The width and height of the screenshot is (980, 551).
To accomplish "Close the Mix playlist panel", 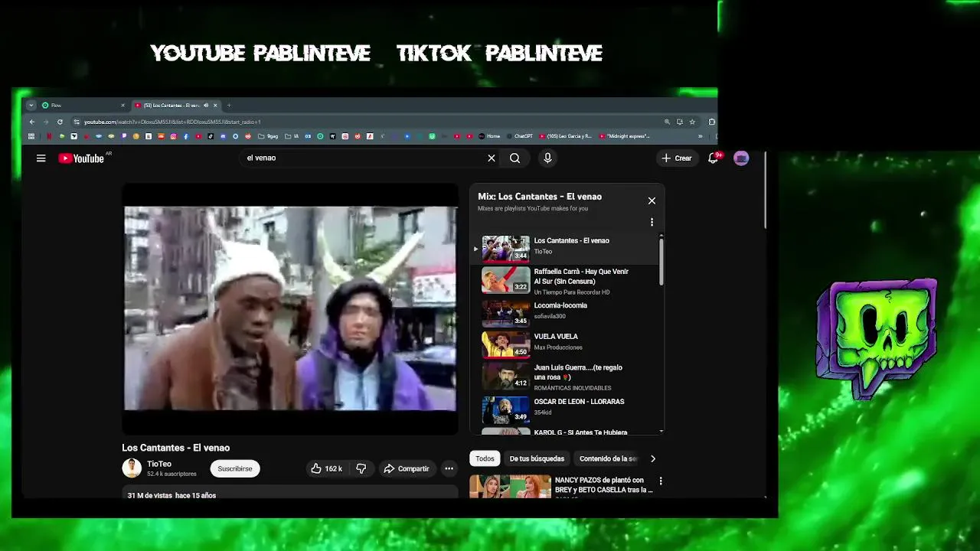I will [652, 201].
